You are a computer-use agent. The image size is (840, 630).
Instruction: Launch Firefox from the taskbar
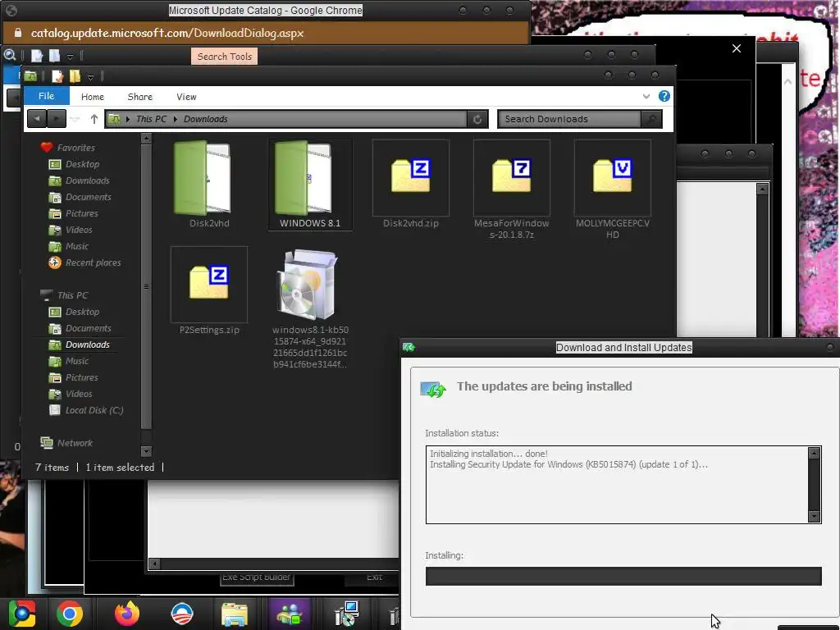[x=127, y=614]
